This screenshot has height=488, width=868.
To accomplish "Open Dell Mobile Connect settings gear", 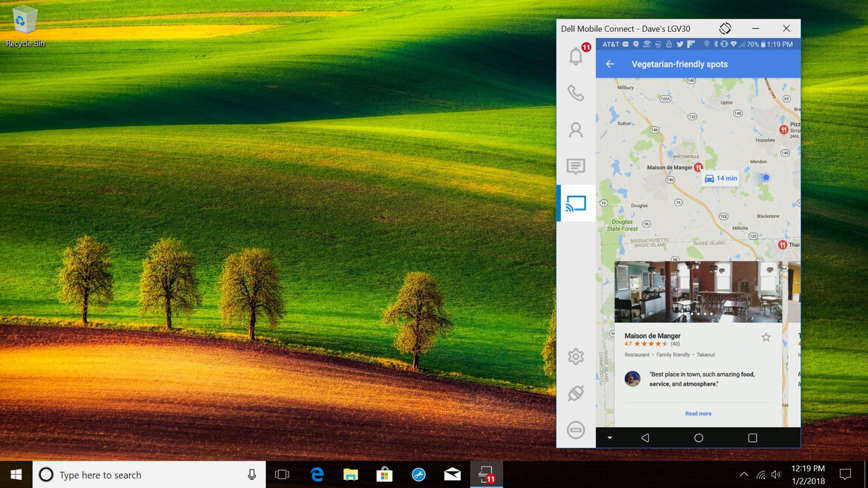I will (576, 356).
